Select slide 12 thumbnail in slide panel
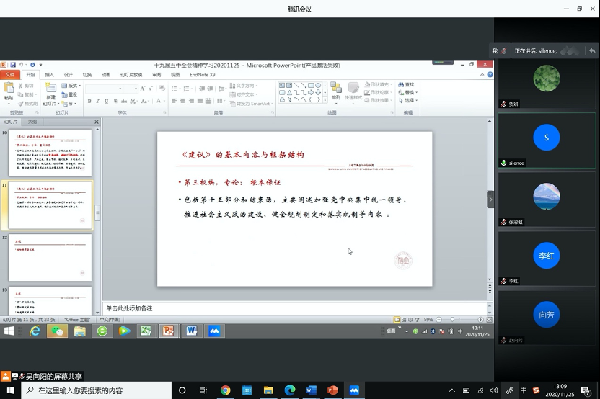 (51, 257)
